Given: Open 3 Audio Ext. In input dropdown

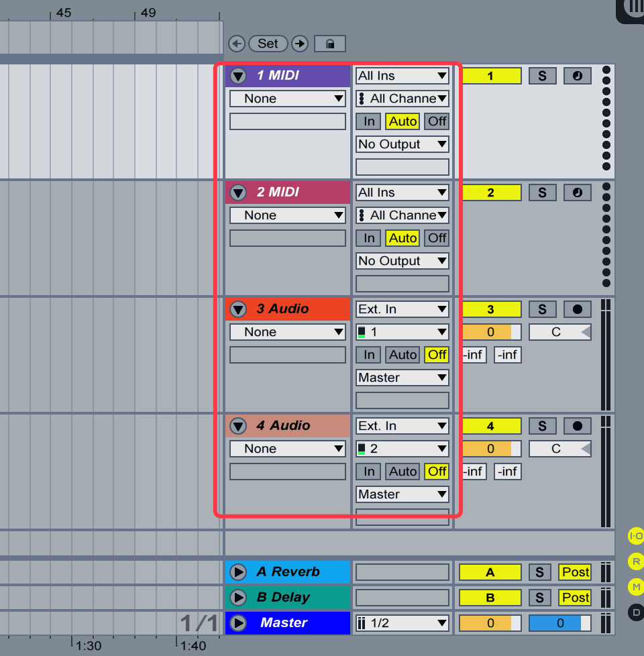Looking at the screenshot, I should (402, 309).
